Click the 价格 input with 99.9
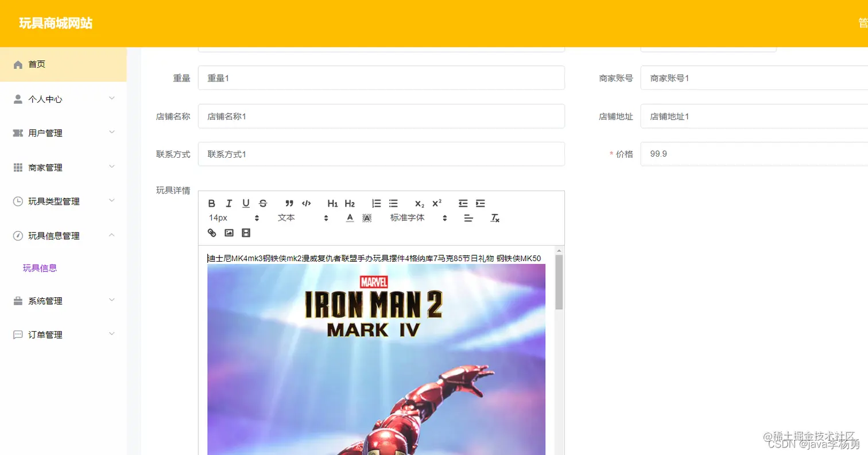Screen dimensions: 868x455 tap(754, 154)
